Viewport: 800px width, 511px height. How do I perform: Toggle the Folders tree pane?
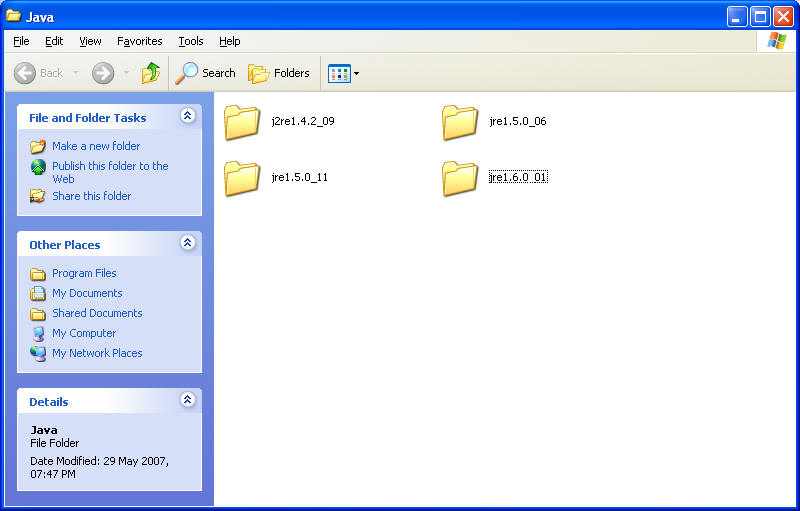point(279,73)
